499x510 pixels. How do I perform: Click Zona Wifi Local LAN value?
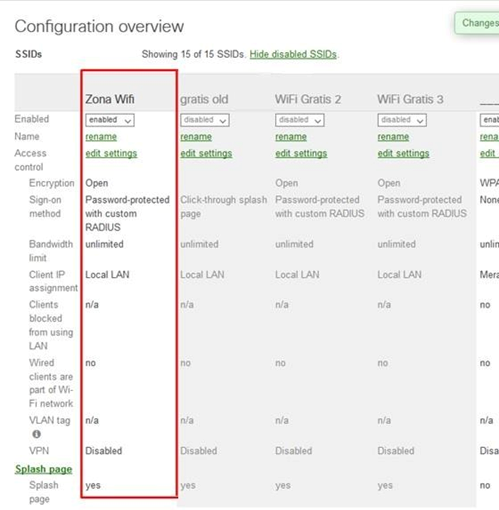[x=107, y=275]
